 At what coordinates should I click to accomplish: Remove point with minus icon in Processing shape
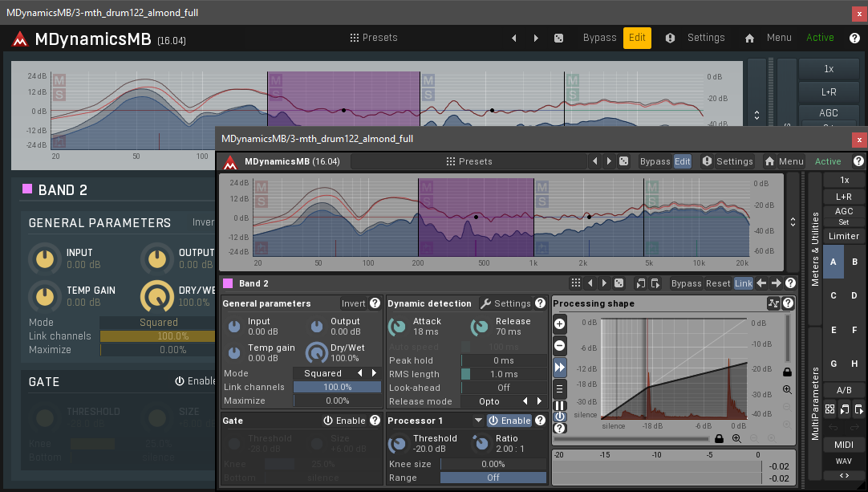(x=560, y=346)
